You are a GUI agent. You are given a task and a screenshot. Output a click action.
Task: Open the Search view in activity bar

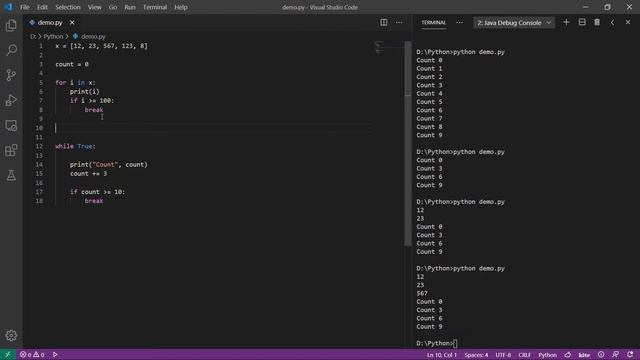(11, 50)
